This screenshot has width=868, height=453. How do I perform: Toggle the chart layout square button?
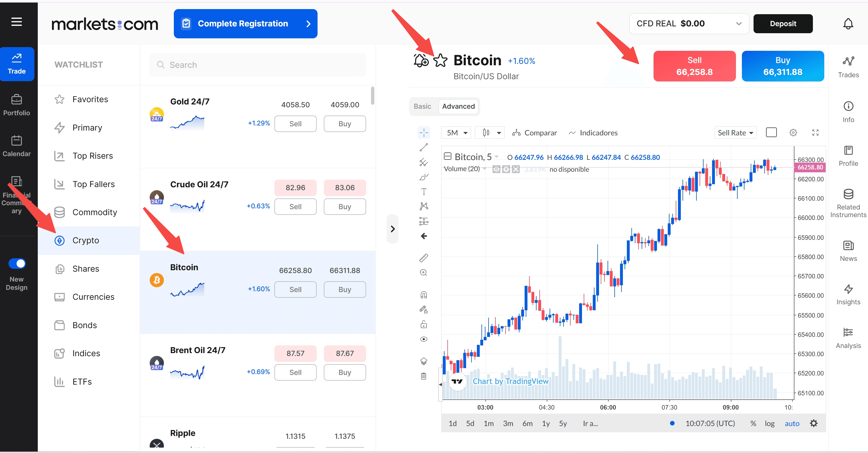771,132
